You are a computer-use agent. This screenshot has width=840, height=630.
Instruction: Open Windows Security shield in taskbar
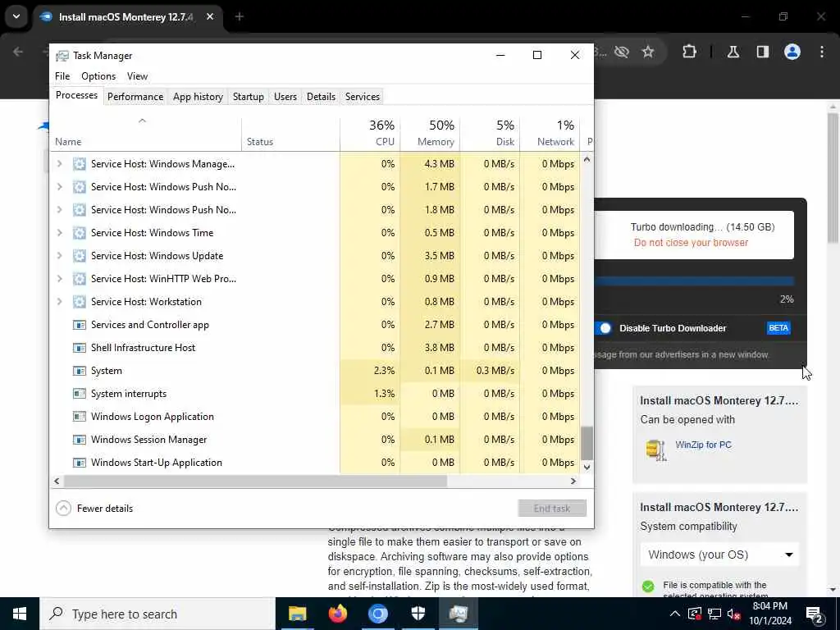point(418,614)
